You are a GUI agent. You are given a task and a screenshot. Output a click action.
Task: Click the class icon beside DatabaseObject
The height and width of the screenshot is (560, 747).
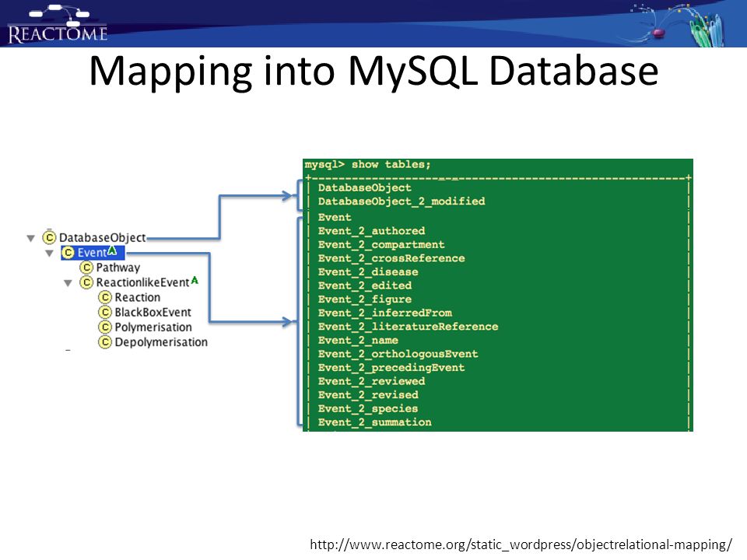(49, 236)
